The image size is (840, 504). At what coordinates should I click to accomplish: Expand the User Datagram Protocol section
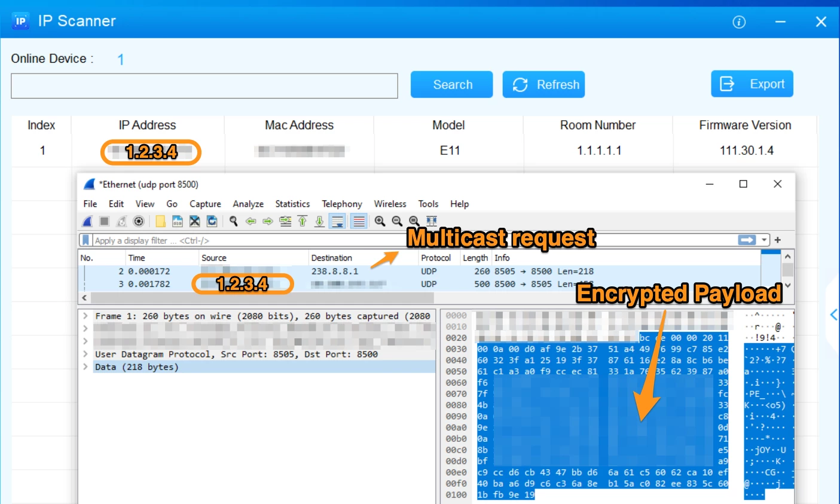tap(86, 353)
